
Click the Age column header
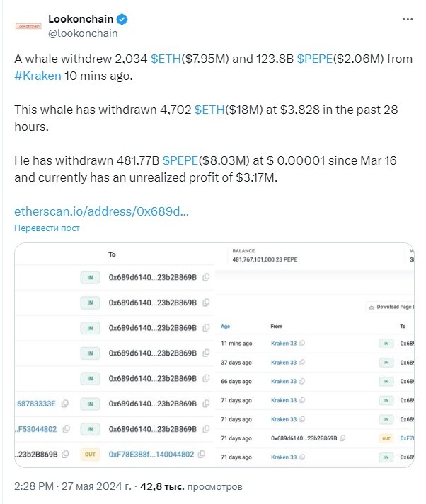(225, 327)
